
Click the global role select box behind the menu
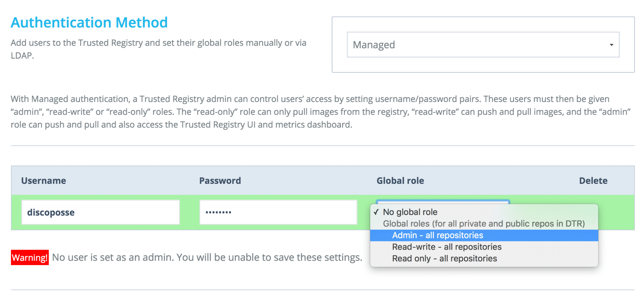443,202
